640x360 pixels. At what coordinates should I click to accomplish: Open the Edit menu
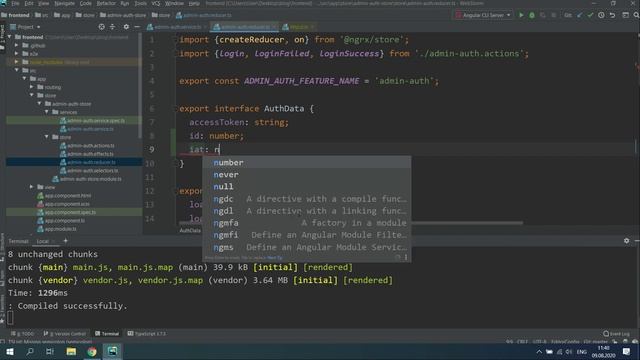tap(29, 3)
